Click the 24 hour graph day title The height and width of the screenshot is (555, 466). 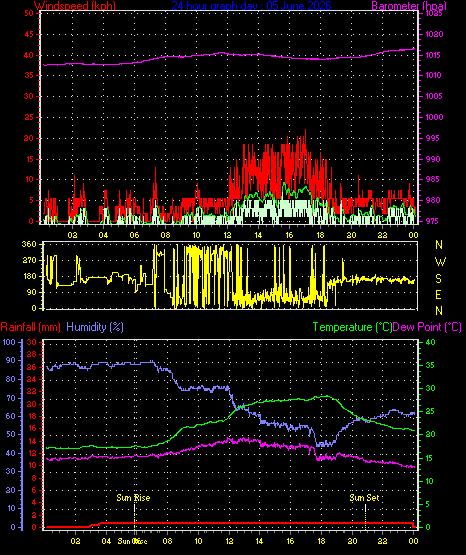tap(252, 6)
